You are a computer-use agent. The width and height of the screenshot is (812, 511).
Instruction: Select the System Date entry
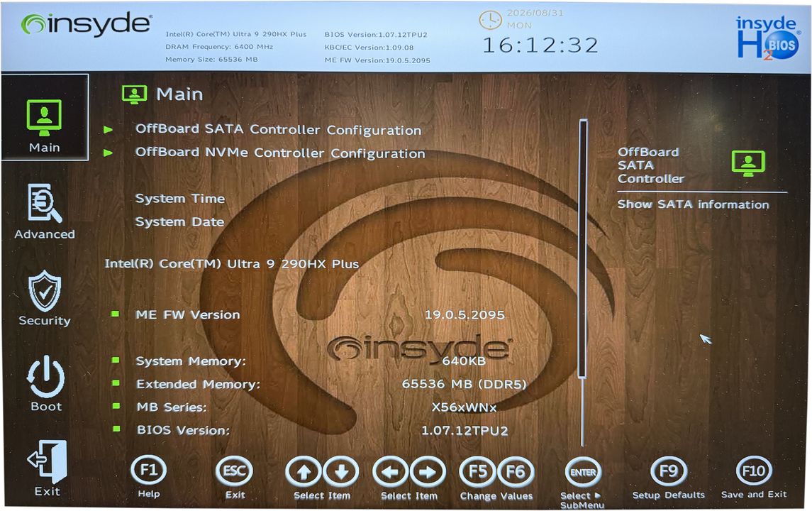179,222
